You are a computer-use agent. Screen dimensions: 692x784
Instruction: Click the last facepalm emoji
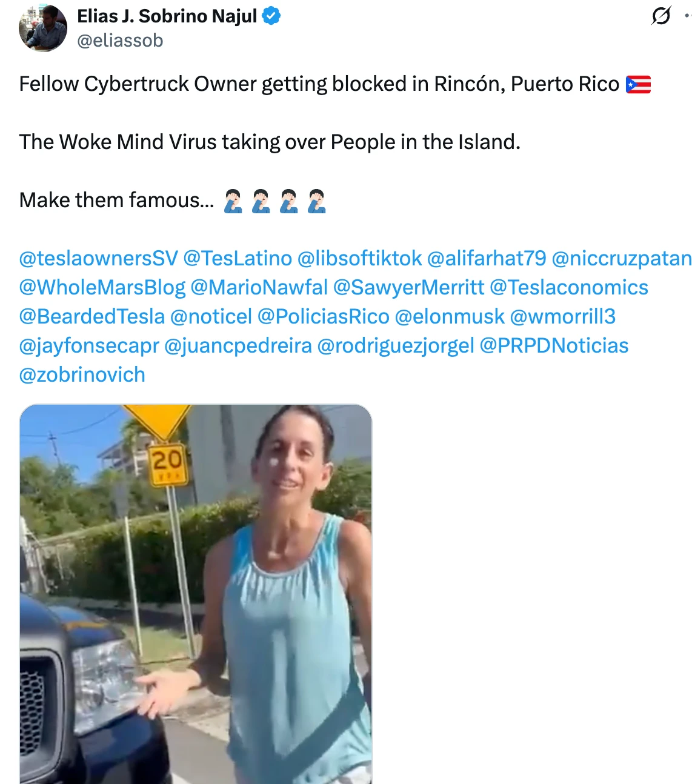pyautogui.click(x=317, y=201)
